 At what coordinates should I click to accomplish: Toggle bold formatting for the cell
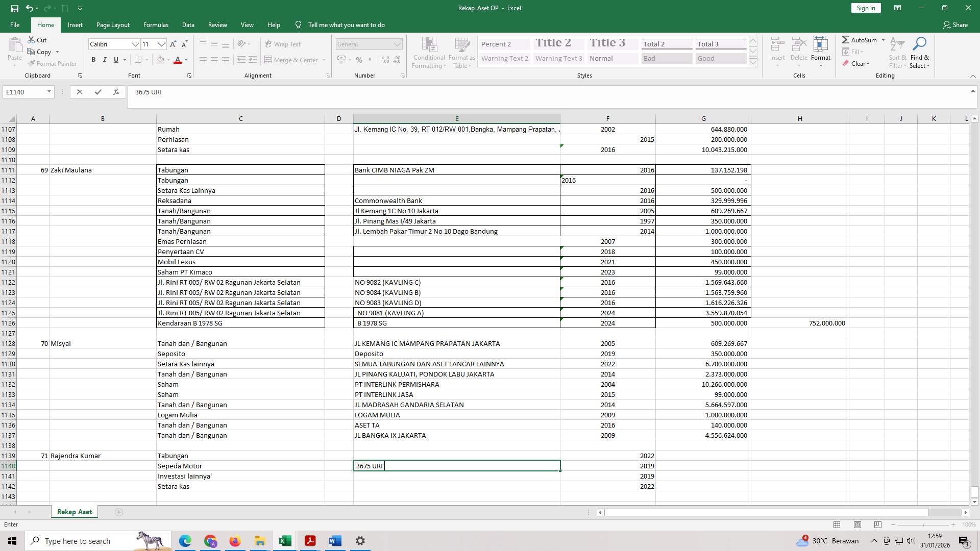pyautogui.click(x=93, y=60)
